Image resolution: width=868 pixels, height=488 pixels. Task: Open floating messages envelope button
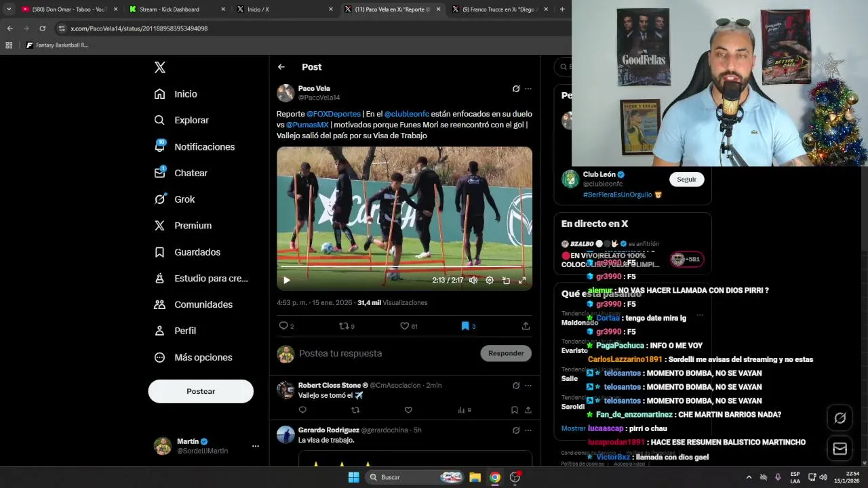[x=840, y=449]
